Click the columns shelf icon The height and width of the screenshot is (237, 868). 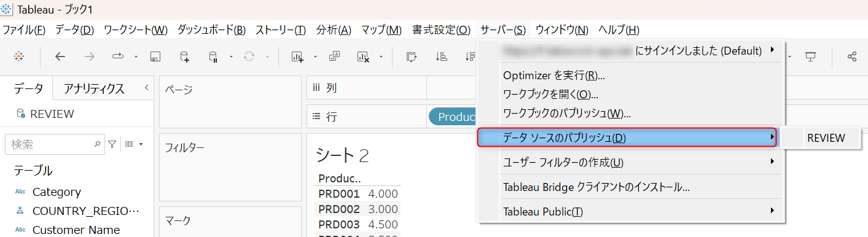tap(316, 88)
